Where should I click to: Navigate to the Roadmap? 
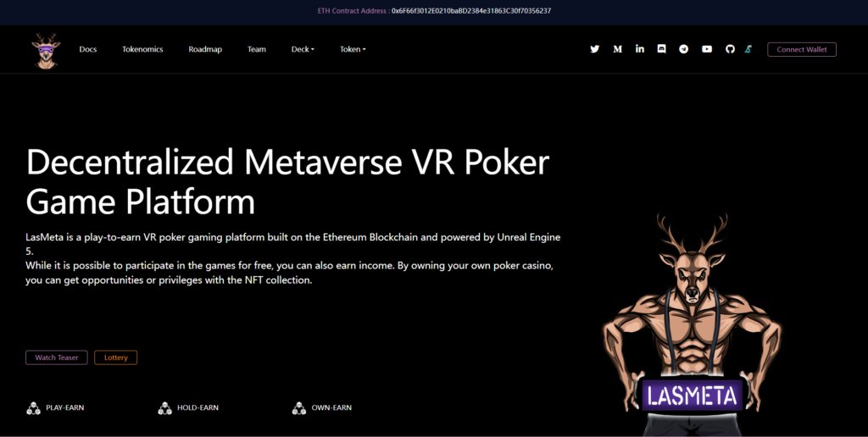pyautogui.click(x=205, y=49)
